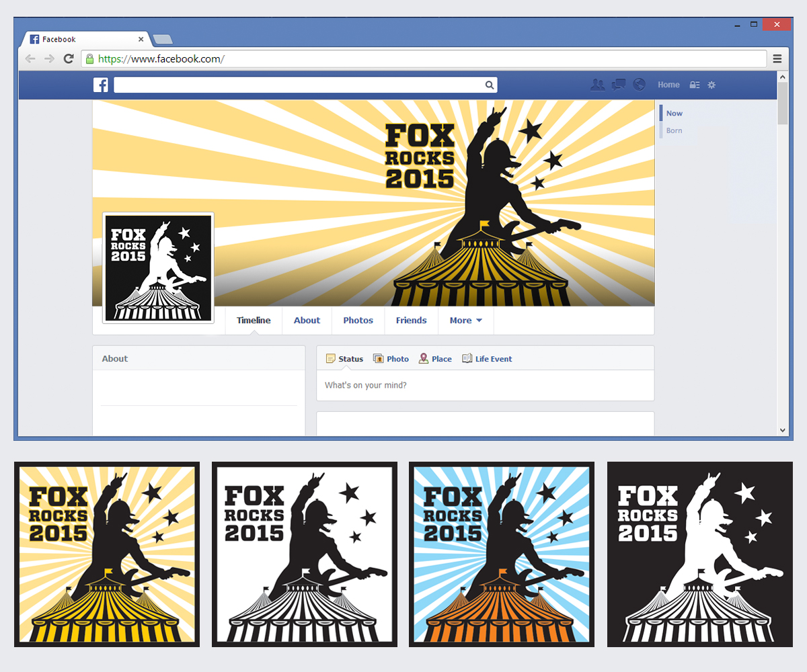807x672 pixels.
Task: Click the page scrollbar up arrow
Action: [x=783, y=77]
